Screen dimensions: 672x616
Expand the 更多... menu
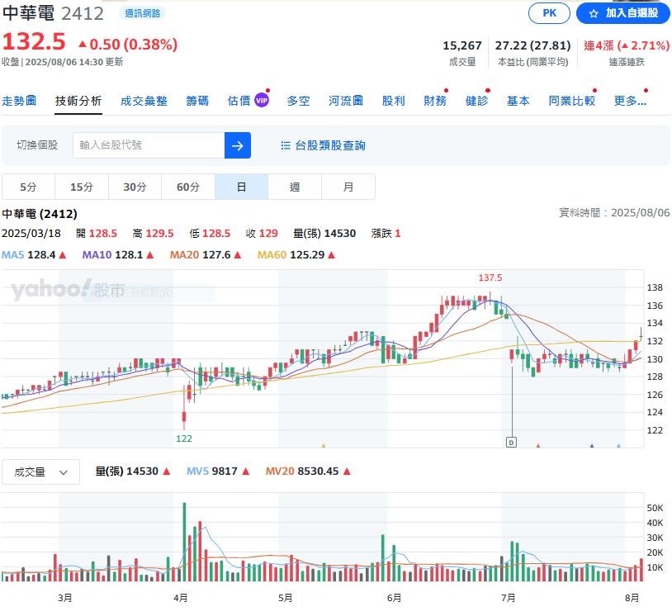(630, 101)
